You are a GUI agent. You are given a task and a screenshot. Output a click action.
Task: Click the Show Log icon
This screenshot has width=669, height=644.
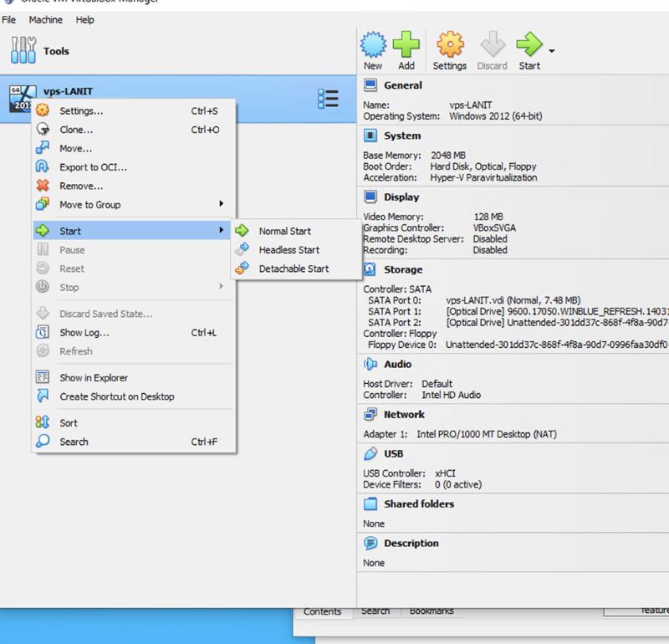[43, 332]
